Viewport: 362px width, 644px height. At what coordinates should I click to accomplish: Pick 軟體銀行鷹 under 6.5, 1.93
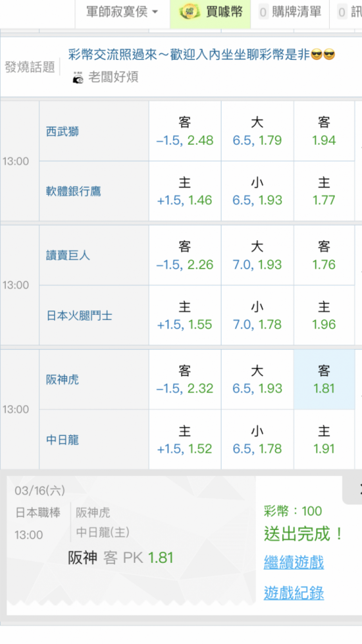click(x=257, y=191)
